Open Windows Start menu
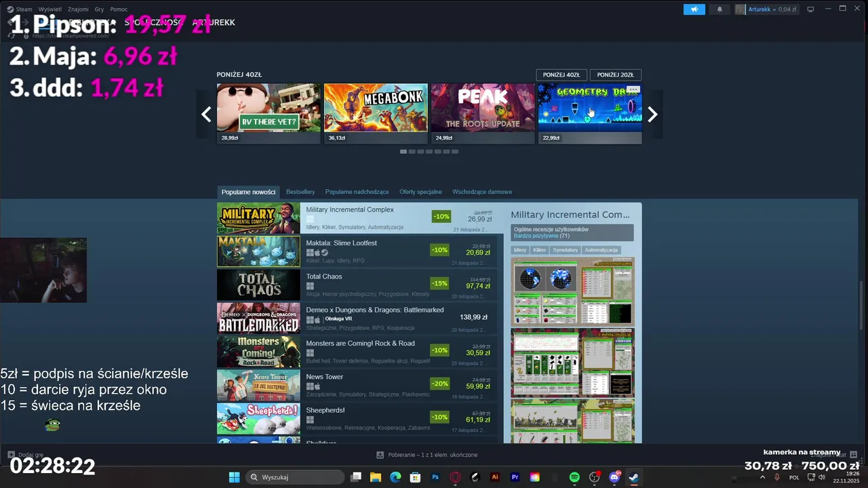The width and height of the screenshot is (868, 488). (x=234, y=477)
